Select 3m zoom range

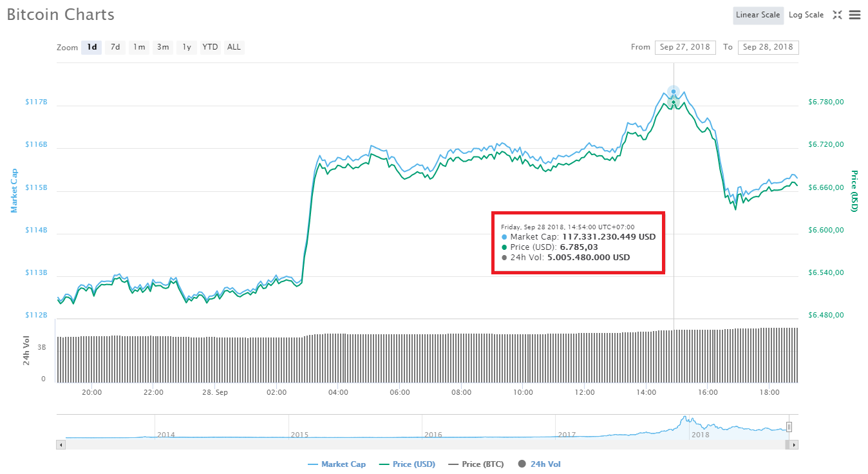(163, 47)
